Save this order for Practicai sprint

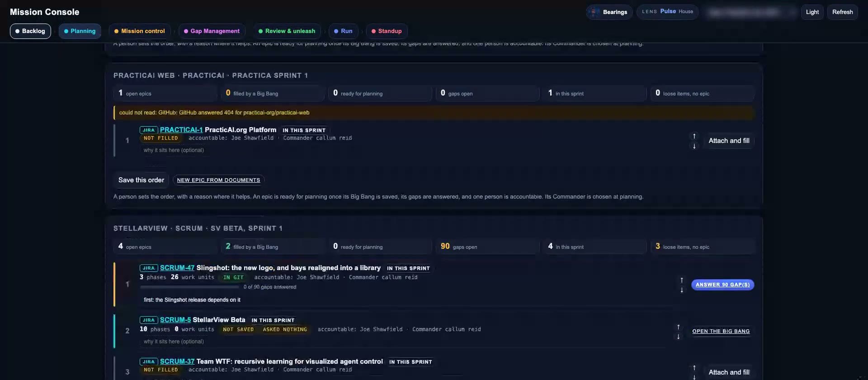pos(141,180)
